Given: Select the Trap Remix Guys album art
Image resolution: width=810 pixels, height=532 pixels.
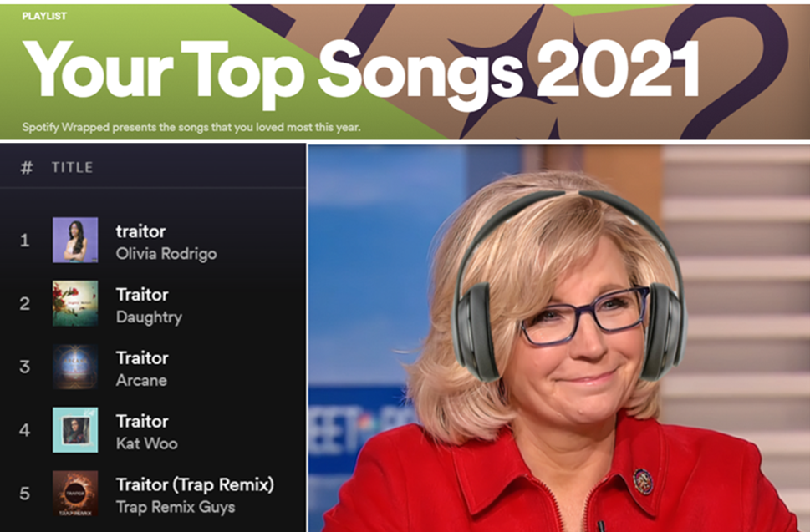Looking at the screenshot, I should point(75,494).
